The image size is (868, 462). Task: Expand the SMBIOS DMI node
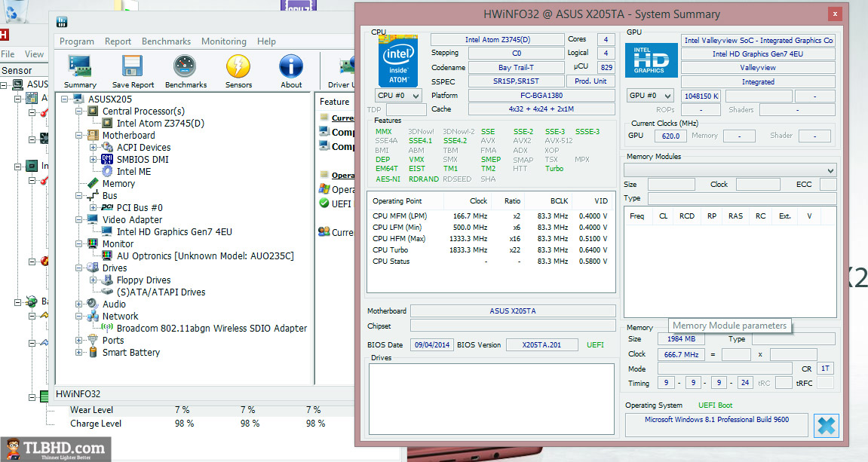pos(94,159)
